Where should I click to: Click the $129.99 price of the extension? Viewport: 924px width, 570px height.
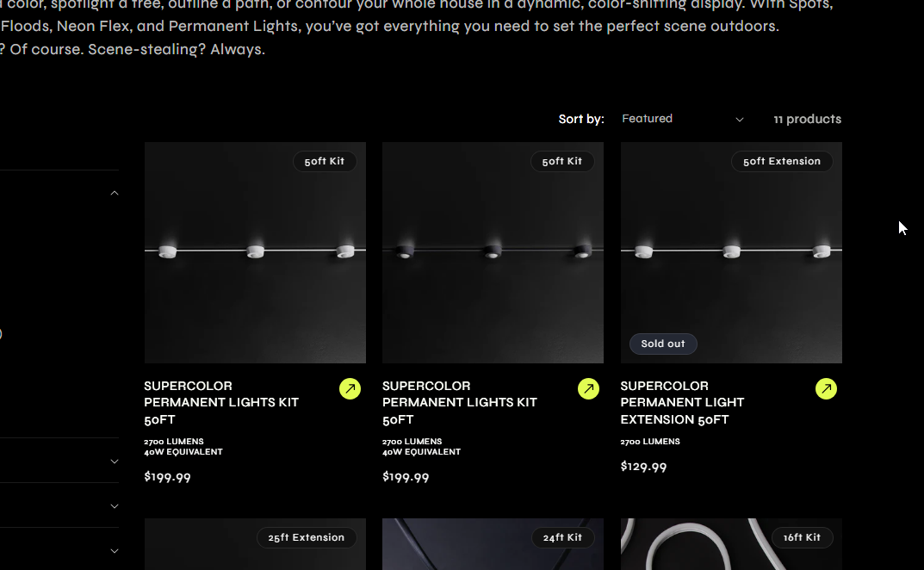click(643, 467)
